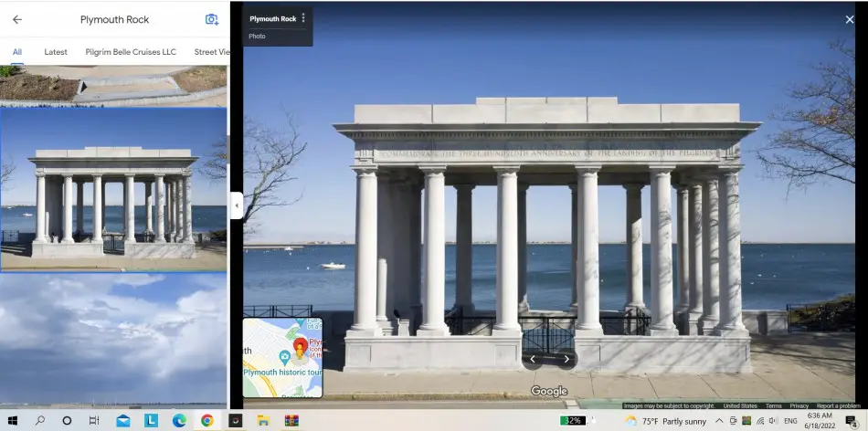Select the monument colonnade thumbnail

[x=113, y=189]
